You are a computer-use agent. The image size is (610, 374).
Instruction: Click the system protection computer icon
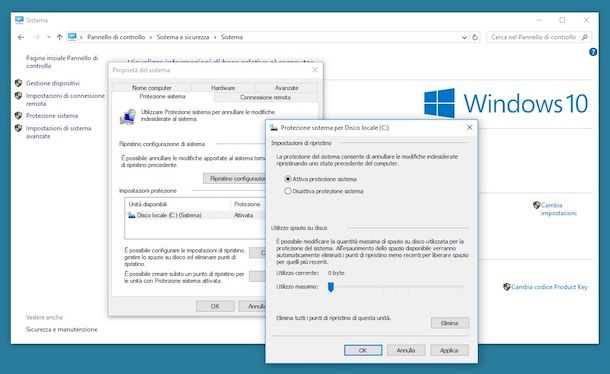tap(128, 117)
